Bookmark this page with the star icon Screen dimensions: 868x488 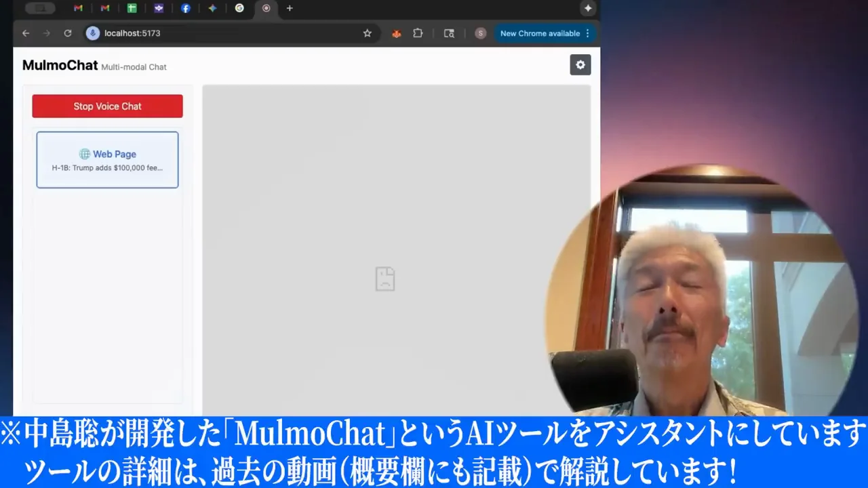coord(368,33)
